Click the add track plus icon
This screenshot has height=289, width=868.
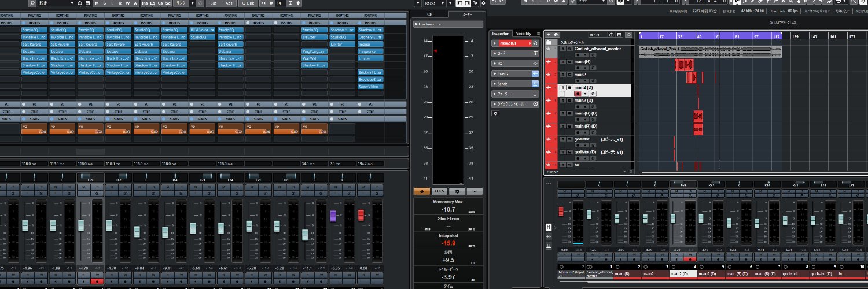click(x=548, y=35)
